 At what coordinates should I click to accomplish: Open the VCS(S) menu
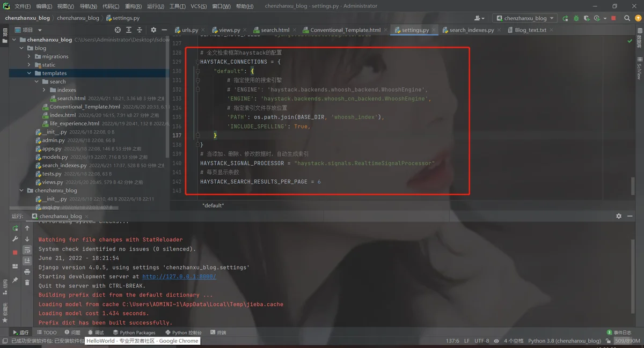199,6
